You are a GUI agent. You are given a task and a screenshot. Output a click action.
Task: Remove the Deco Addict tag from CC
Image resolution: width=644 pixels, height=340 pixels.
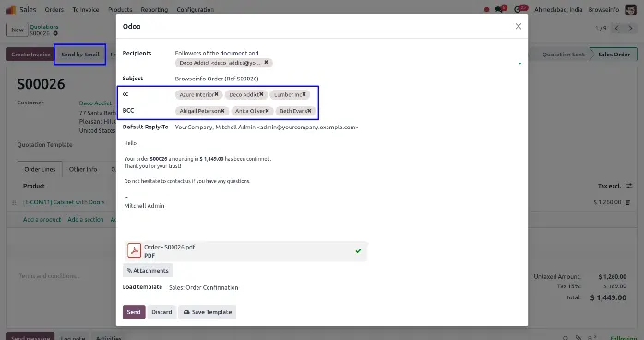(x=261, y=94)
